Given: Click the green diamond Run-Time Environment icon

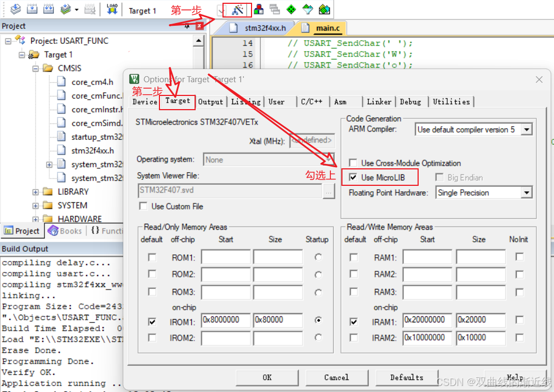Looking at the screenshot, I should click(291, 9).
